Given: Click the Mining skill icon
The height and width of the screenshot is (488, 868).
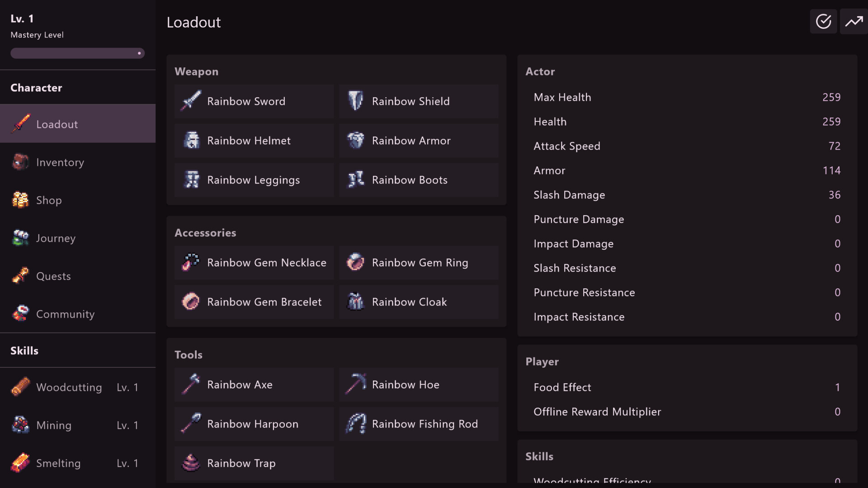Looking at the screenshot, I should [20, 425].
